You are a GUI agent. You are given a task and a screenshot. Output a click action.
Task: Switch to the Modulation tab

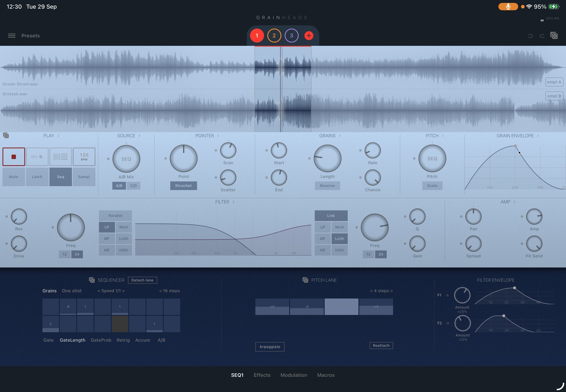point(294,375)
